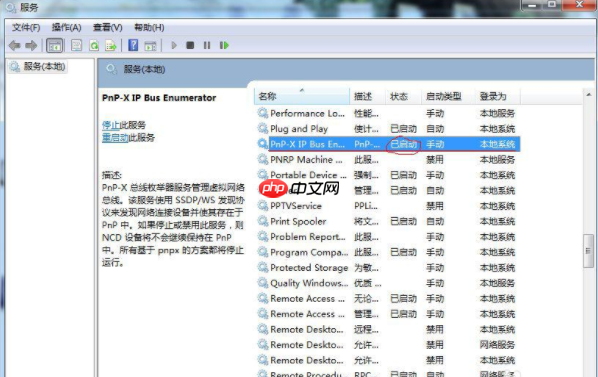Select the PPTVService service name
The height and width of the screenshot is (377, 598).
(296, 206)
